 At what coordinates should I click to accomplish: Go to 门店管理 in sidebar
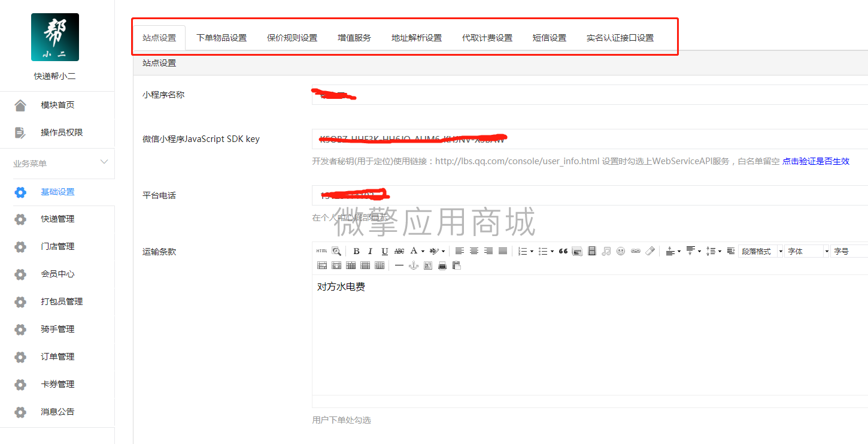57,246
